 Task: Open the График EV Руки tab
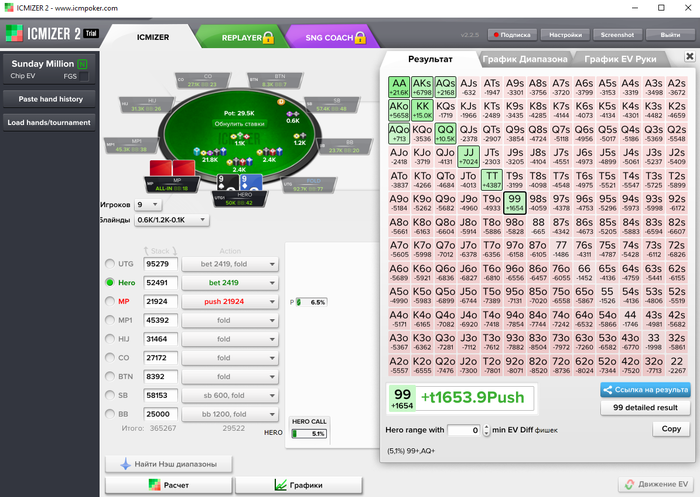tap(620, 59)
